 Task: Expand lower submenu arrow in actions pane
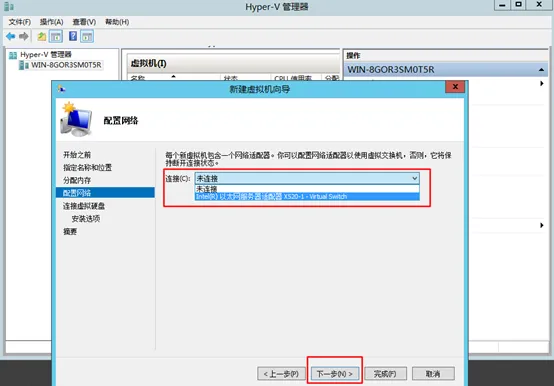point(542,225)
